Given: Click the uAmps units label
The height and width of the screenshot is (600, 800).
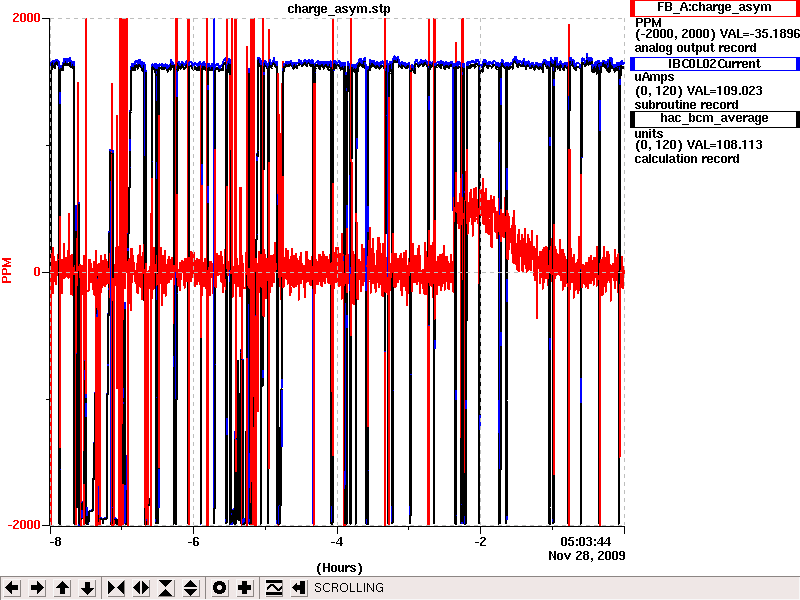Looking at the screenshot, I should (654, 77).
